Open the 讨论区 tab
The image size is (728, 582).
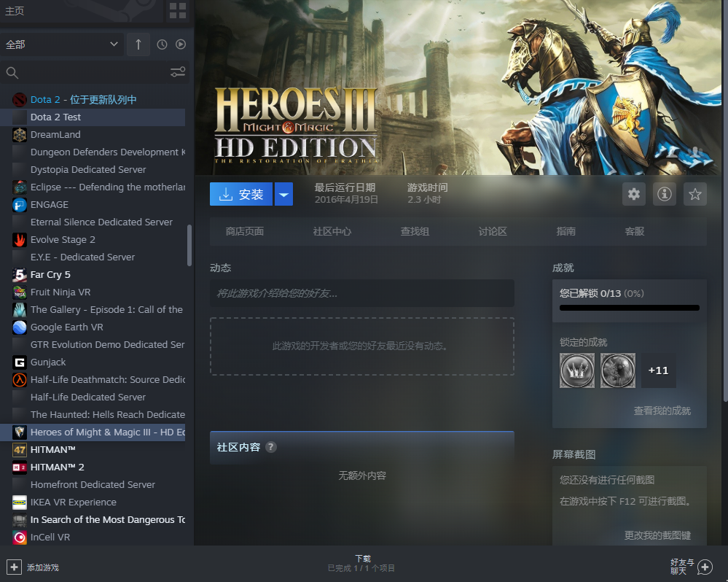493,231
